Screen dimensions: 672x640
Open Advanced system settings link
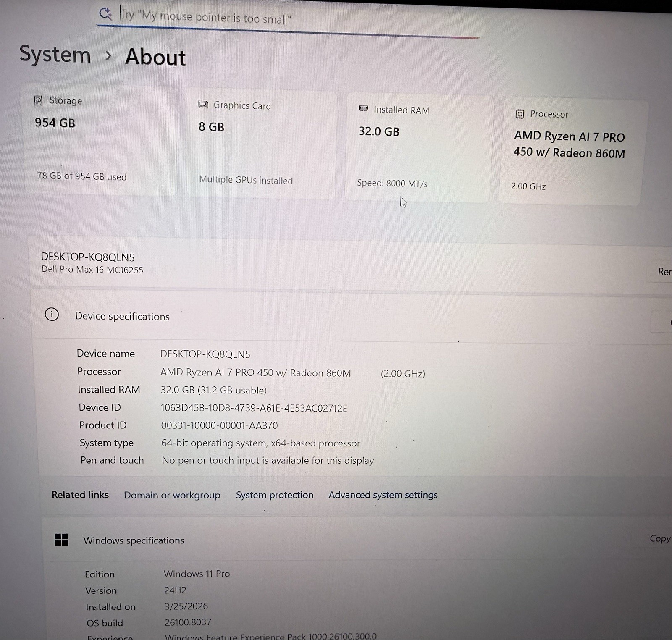point(383,495)
